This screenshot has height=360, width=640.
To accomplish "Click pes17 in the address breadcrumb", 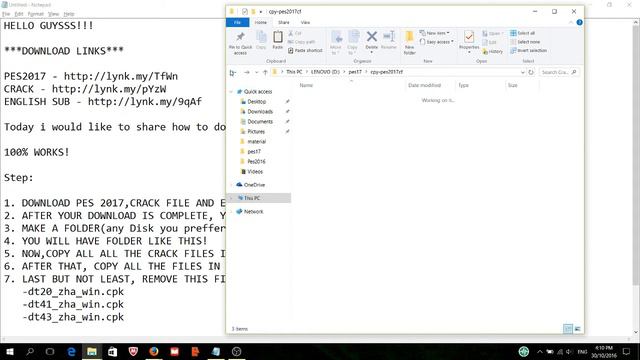I will point(355,72).
